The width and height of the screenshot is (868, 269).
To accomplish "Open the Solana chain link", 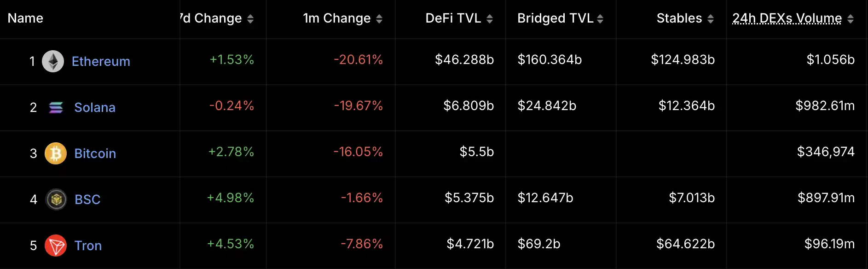I will [x=95, y=107].
